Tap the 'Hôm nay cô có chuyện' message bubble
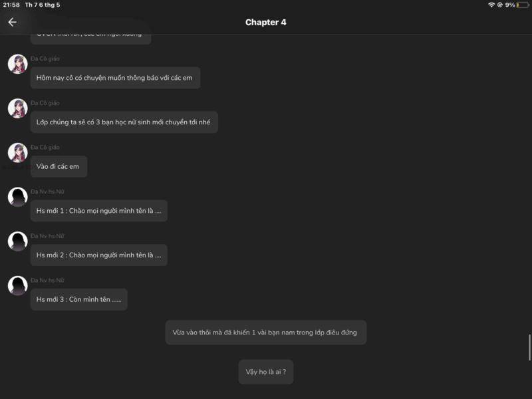Image resolution: width=532 pixels, height=399 pixels. 115,78
